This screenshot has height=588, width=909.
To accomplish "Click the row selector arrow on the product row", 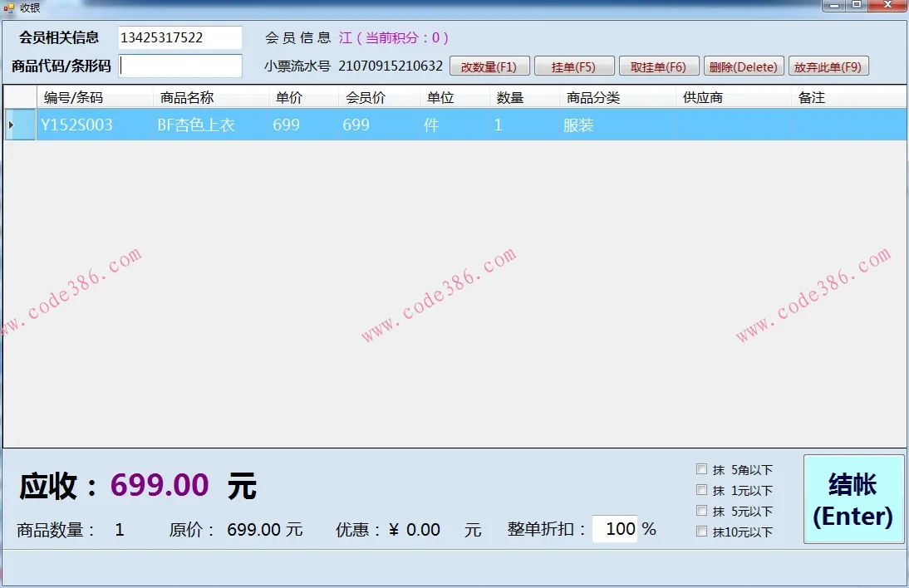I will pos(18,123).
